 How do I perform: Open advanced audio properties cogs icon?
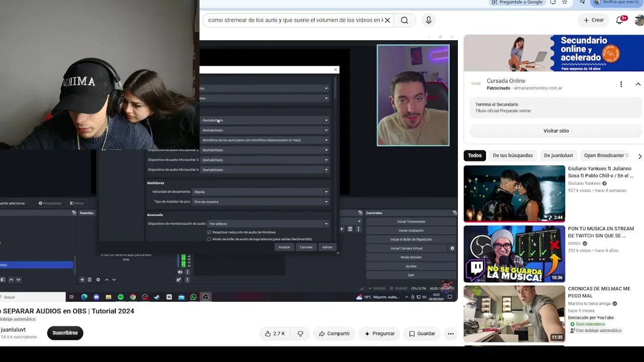pyautogui.click(x=179, y=280)
